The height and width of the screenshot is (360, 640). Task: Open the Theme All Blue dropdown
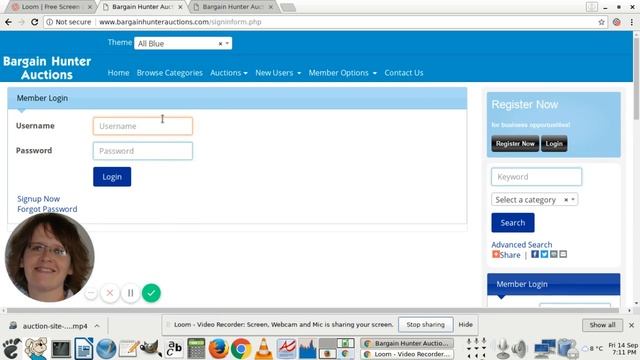(x=183, y=43)
